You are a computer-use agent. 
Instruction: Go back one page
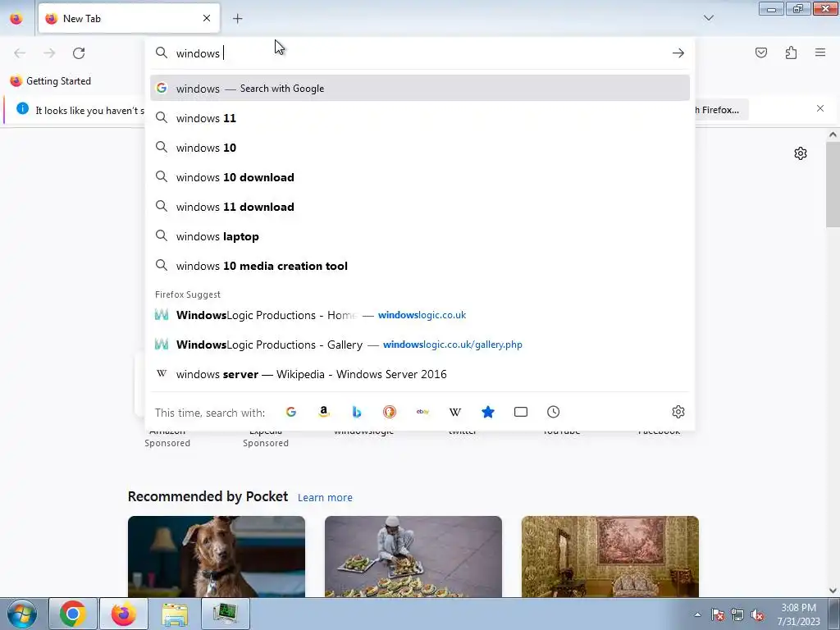point(20,53)
